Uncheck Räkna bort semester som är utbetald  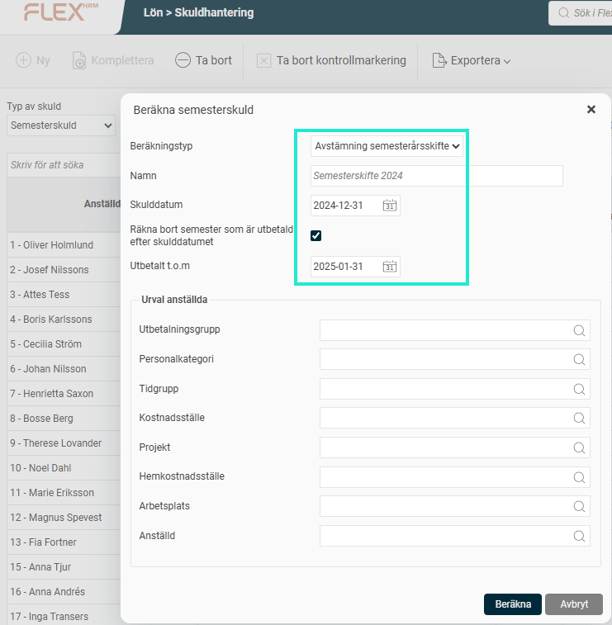click(316, 236)
